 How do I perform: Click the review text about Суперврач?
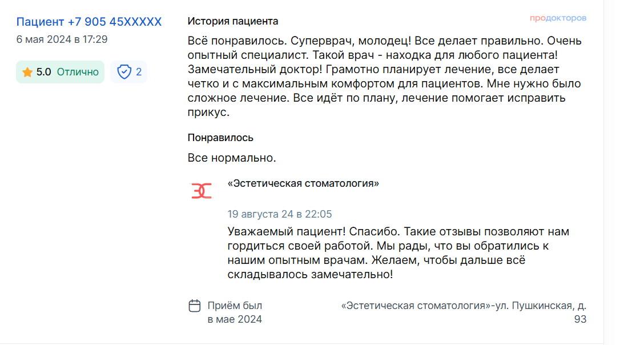pos(385,77)
